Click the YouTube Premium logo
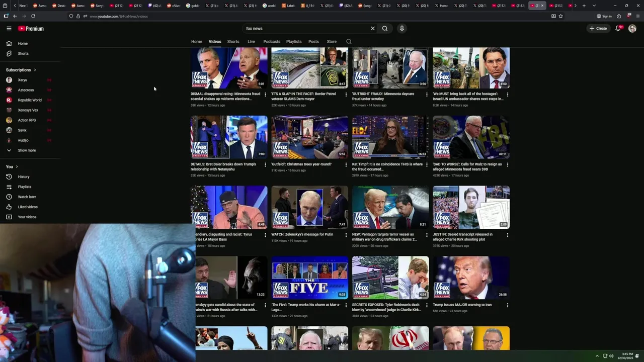This screenshot has width=644, height=362. click(x=31, y=29)
